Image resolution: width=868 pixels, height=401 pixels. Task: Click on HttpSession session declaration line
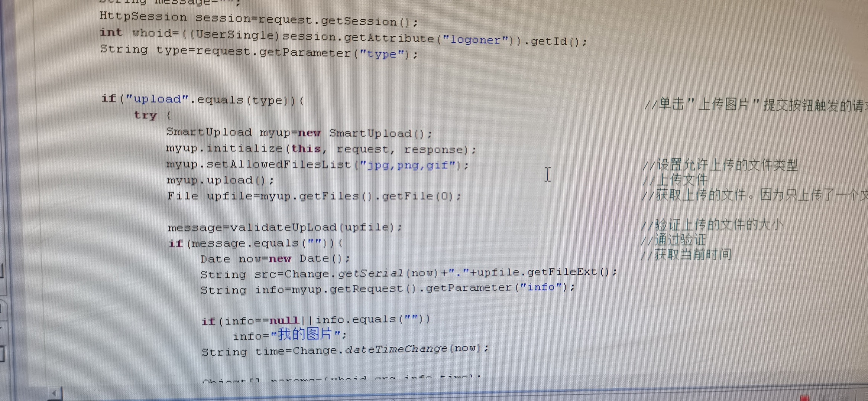(x=258, y=19)
